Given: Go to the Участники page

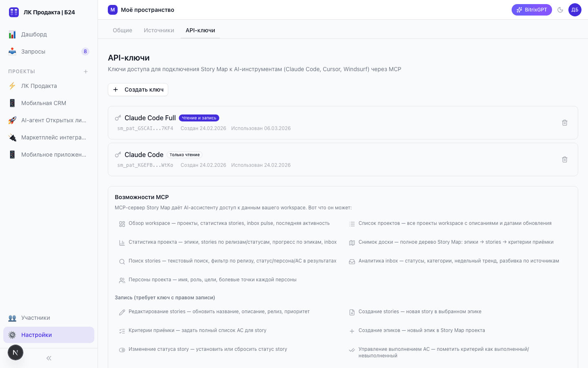Looking at the screenshot, I should (36, 318).
